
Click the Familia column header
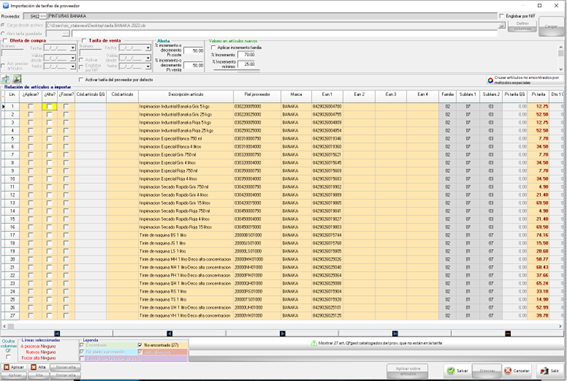point(448,96)
